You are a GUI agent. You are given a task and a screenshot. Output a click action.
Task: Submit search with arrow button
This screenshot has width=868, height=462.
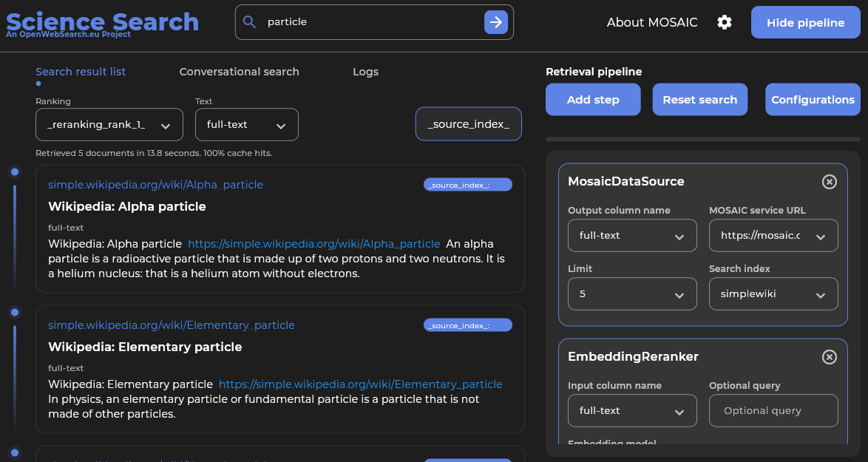[496, 22]
